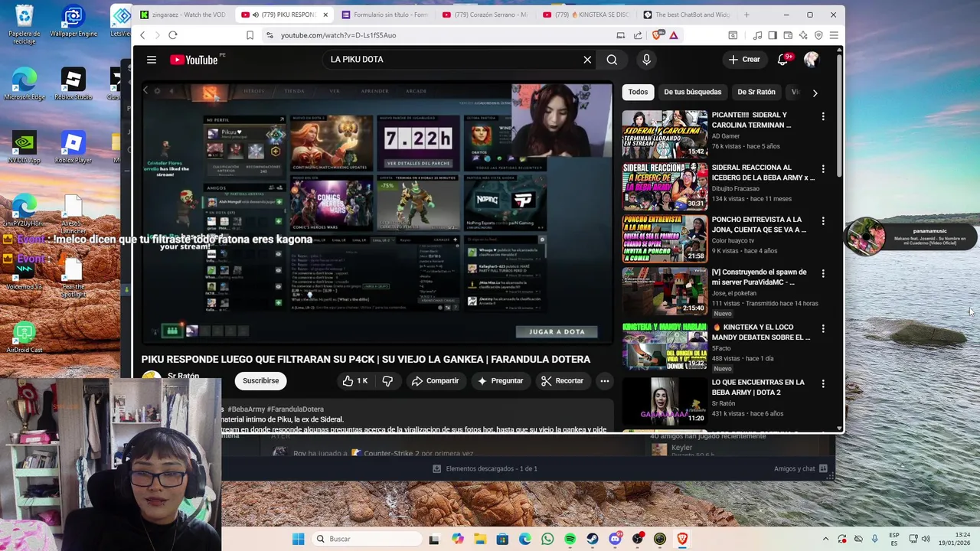
Task: Switch to the Formulario sin título tab
Action: click(385, 15)
